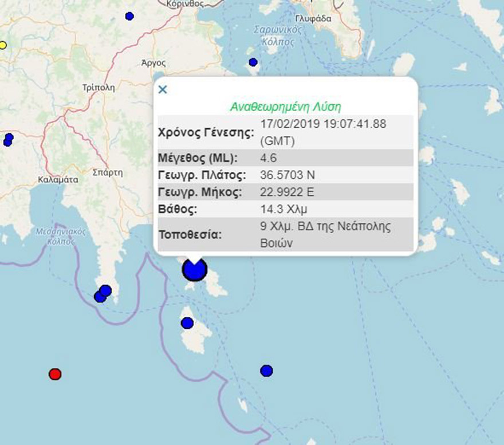Close the earthquake info popup
The width and height of the screenshot is (504, 445).
click(x=163, y=89)
